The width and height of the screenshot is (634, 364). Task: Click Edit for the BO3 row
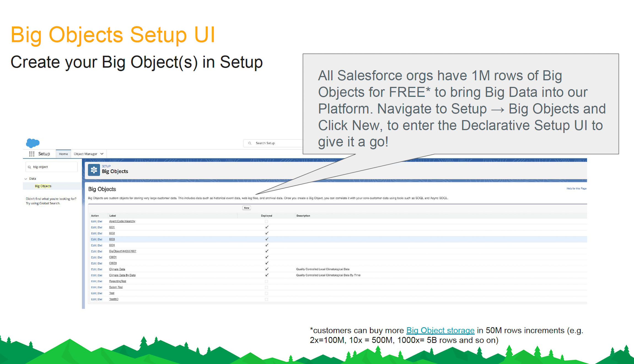[x=93, y=239]
